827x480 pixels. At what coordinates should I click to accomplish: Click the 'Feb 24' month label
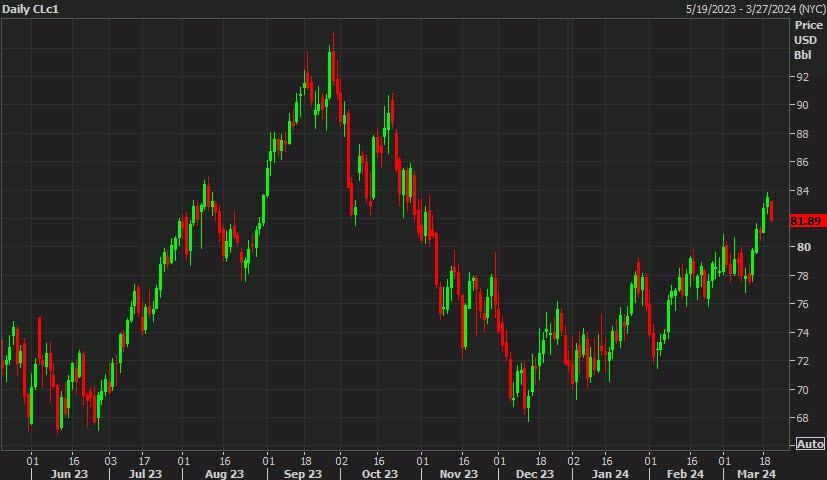pyautogui.click(x=685, y=474)
